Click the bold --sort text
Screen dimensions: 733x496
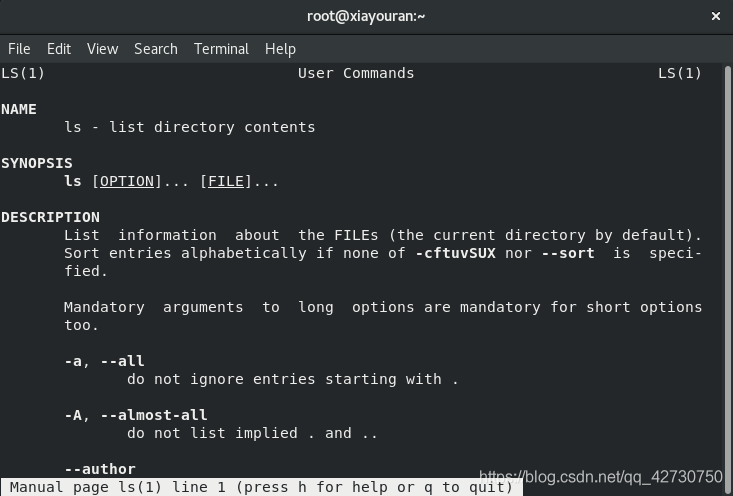pos(568,253)
